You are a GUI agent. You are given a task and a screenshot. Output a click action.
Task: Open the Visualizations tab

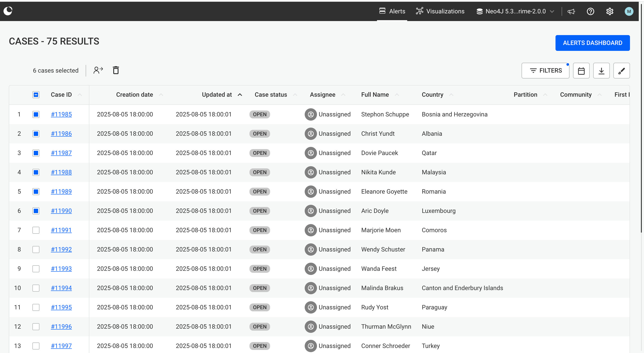coord(440,11)
